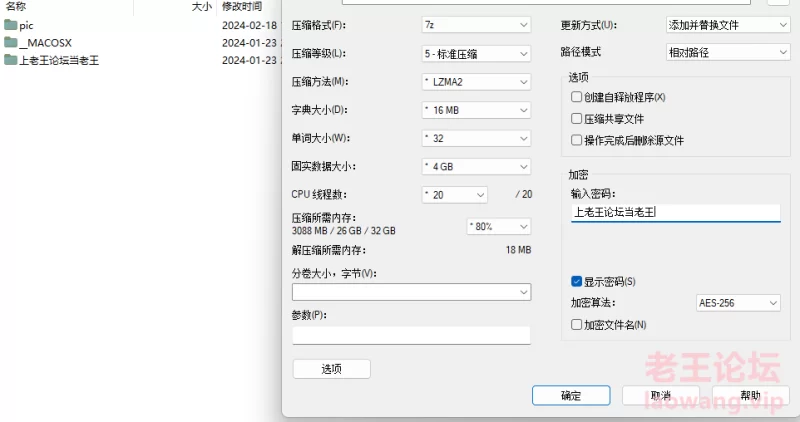The height and width of the screenshot is (422, 800).
Task: Click the 18 MB decompression memory value
Action: (518, 250)
